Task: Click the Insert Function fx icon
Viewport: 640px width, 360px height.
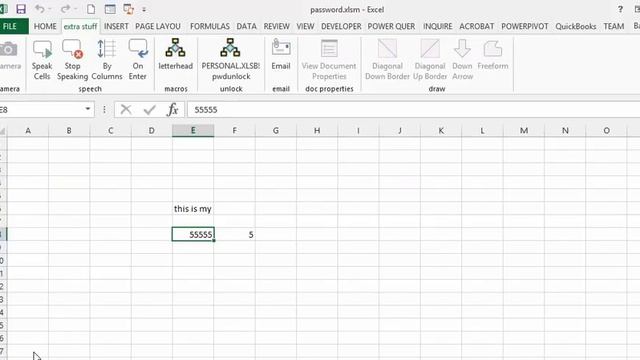Action: click(x=173, y=109)
